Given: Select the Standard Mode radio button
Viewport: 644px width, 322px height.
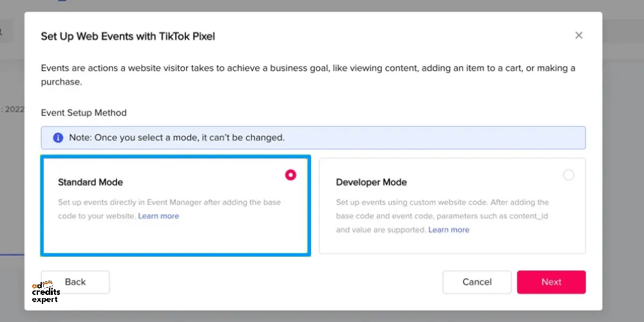Looking at the screenshot, I should (290, 175).
